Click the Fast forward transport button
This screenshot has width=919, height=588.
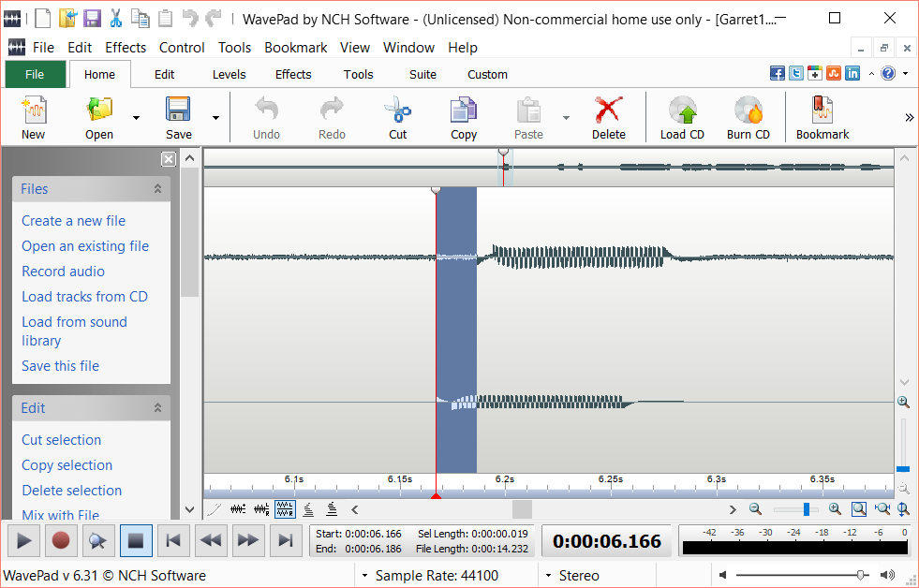(248, 540)
